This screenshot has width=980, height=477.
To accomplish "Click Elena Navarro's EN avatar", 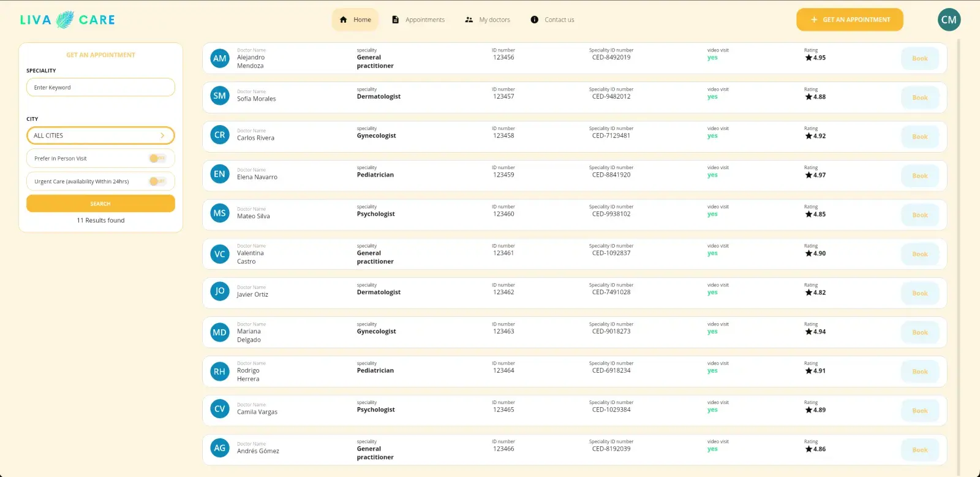I will coord(220,174).
